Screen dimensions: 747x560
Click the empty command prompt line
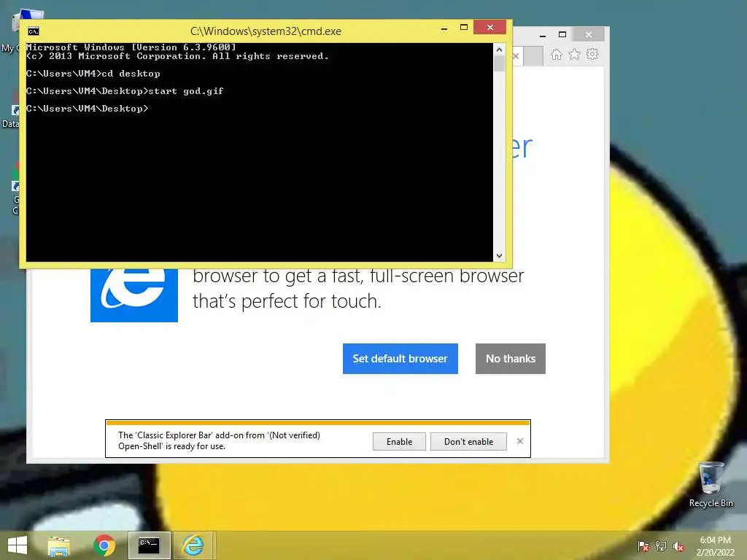[88, 109]
